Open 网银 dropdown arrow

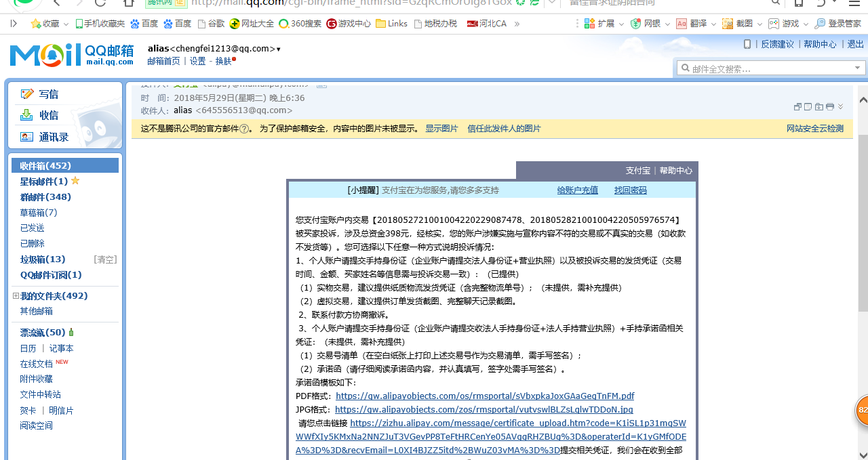click(667, 24)
